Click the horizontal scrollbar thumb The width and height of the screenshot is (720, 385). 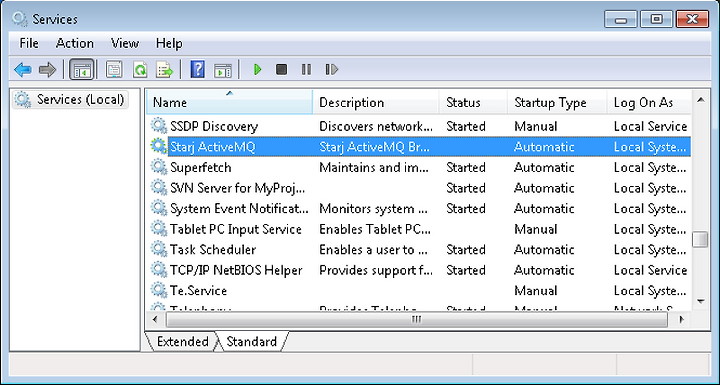click(416, 319)
